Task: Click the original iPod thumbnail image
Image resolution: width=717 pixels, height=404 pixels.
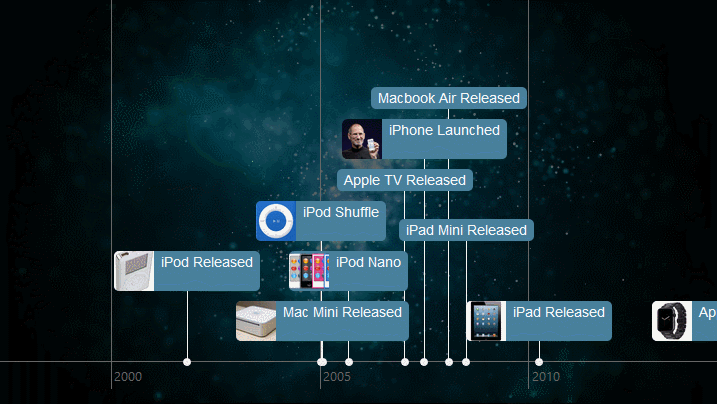Action: [x=134, y=271]
